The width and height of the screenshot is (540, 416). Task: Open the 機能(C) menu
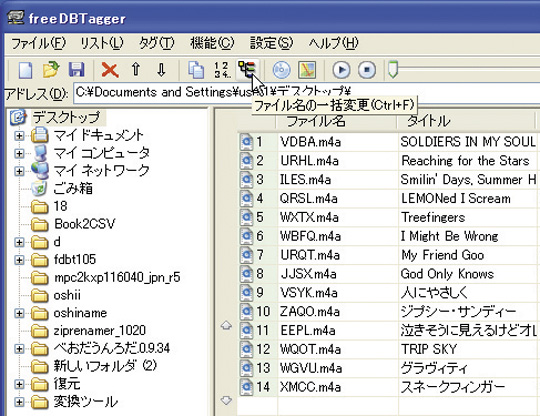pyautogui.click(x=212, y=44)
